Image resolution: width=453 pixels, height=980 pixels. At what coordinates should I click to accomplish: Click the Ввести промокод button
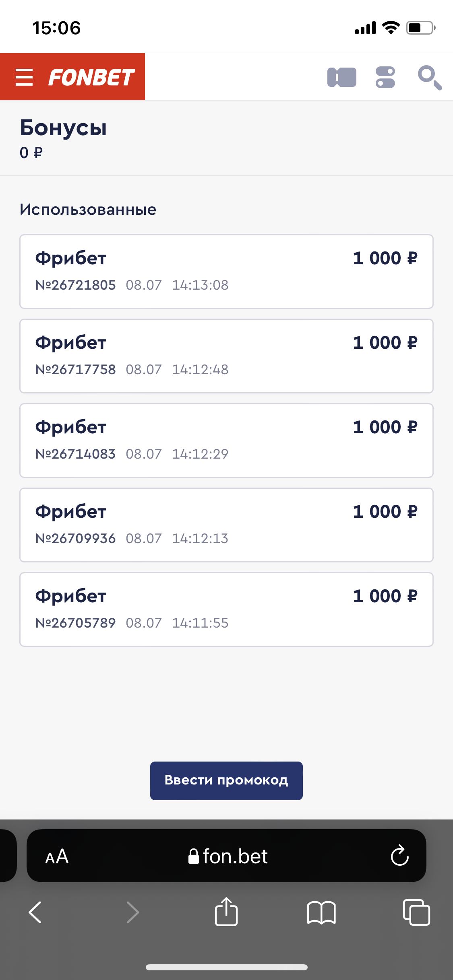[226, 780]
